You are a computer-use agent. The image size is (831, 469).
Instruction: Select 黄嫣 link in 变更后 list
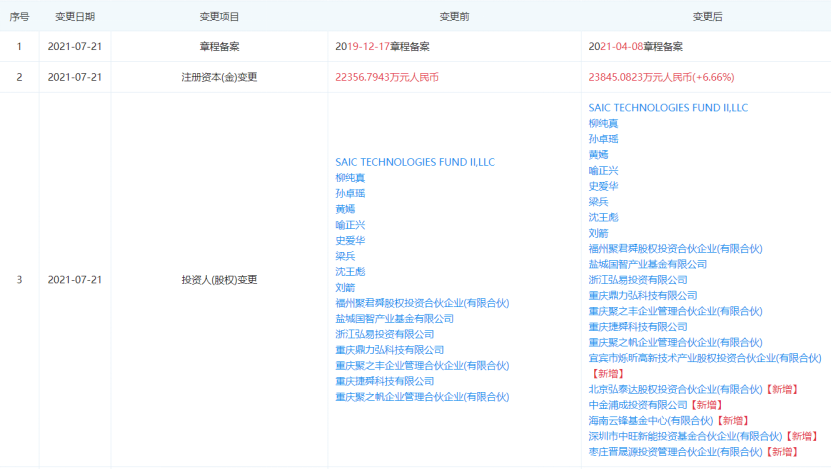coord(598,155)
